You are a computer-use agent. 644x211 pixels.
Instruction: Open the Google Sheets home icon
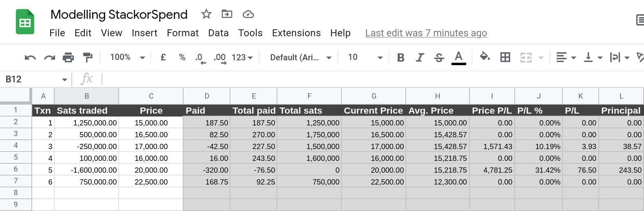[25, 22]
